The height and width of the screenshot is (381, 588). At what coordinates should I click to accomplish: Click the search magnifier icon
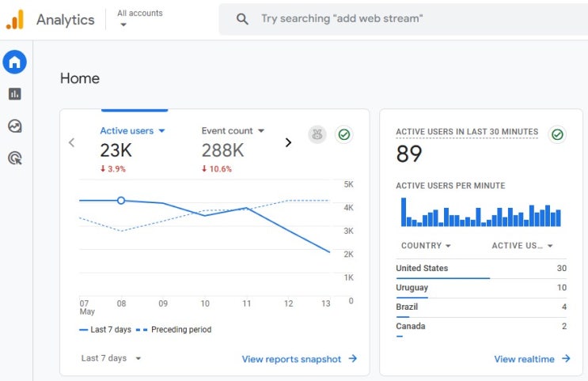(242, 19)
